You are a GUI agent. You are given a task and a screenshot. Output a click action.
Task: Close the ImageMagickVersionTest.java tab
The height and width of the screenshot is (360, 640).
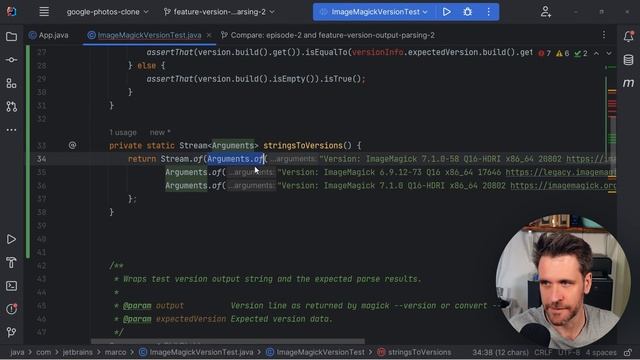209,35
